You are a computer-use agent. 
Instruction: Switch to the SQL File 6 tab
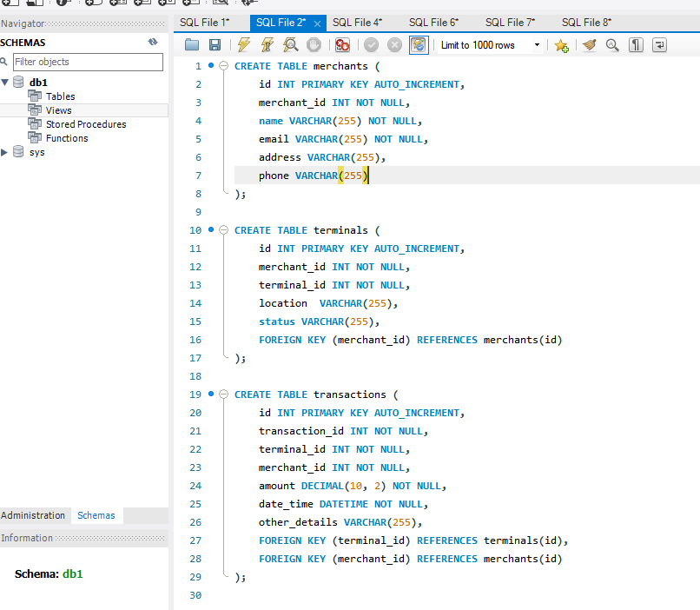click(x=433, y=22)
